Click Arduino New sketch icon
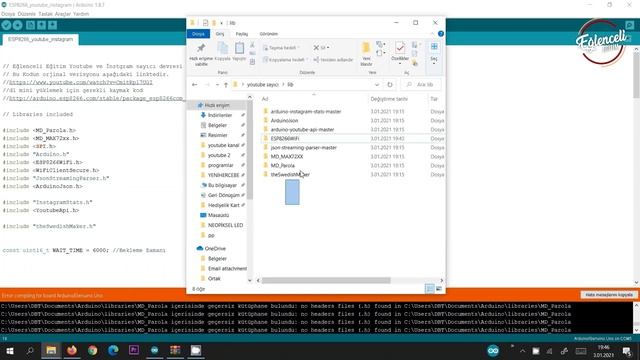 [30, 25]
